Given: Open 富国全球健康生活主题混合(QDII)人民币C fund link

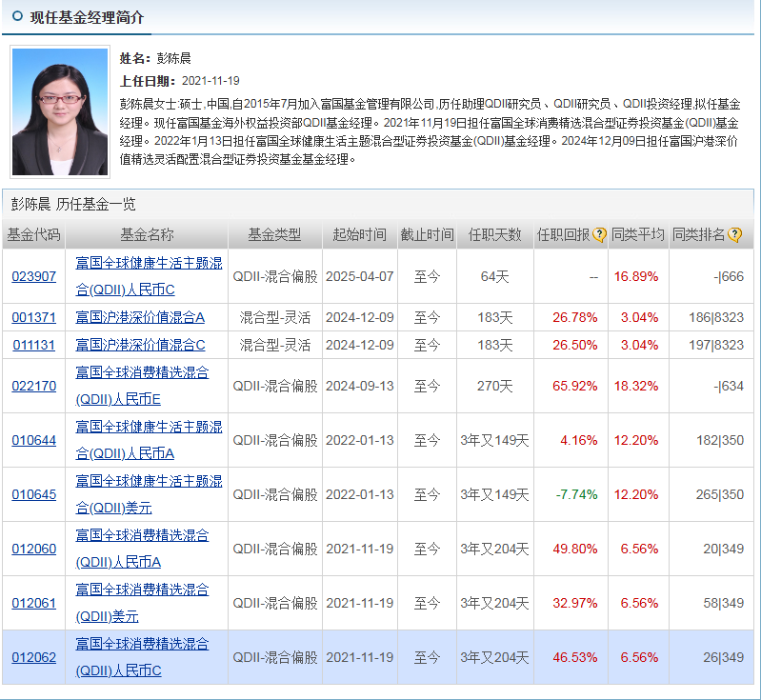Looking at the screenshot, I should click(x=149, y=276).
